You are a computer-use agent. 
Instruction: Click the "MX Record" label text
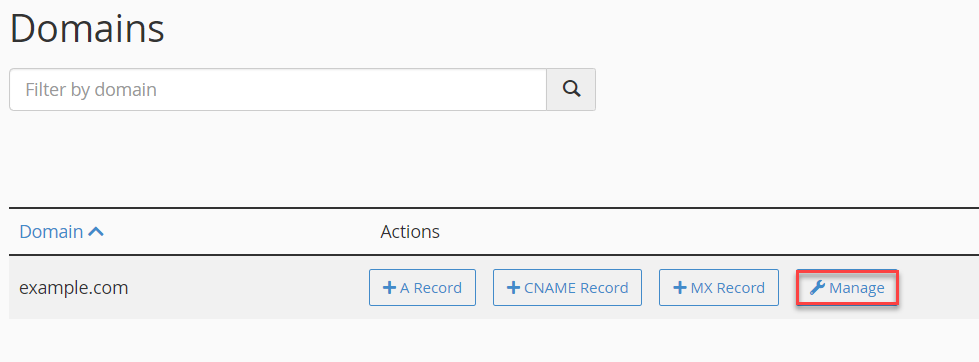pos(727,288)
